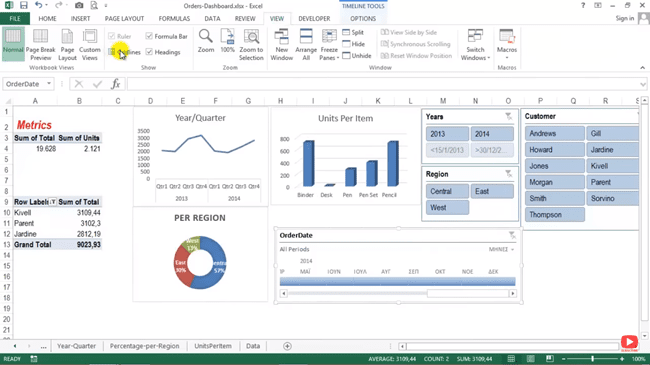Click the Save icon in quick access toolbar
Screen dimensions: 650x365
point(24,5)
